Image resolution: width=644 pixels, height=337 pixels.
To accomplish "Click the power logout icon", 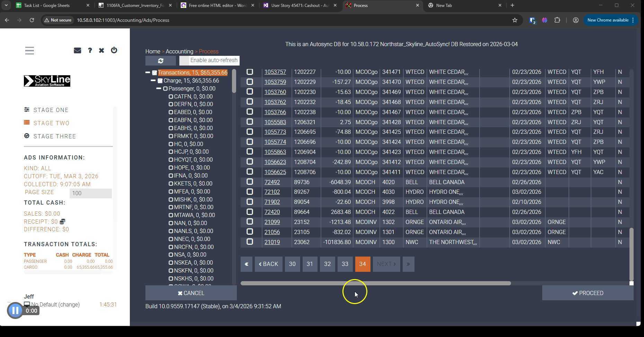I will [x=114, y=50].
